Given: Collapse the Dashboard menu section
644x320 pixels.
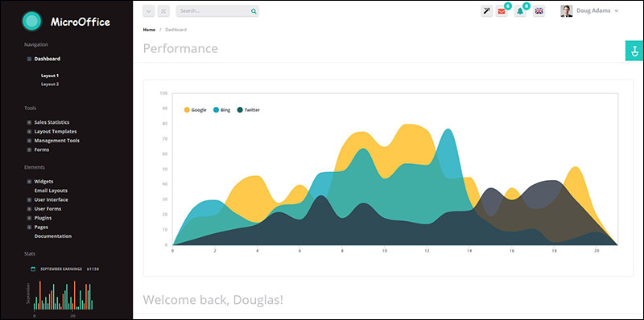Looking at the screenshot, I should (29, 59).
